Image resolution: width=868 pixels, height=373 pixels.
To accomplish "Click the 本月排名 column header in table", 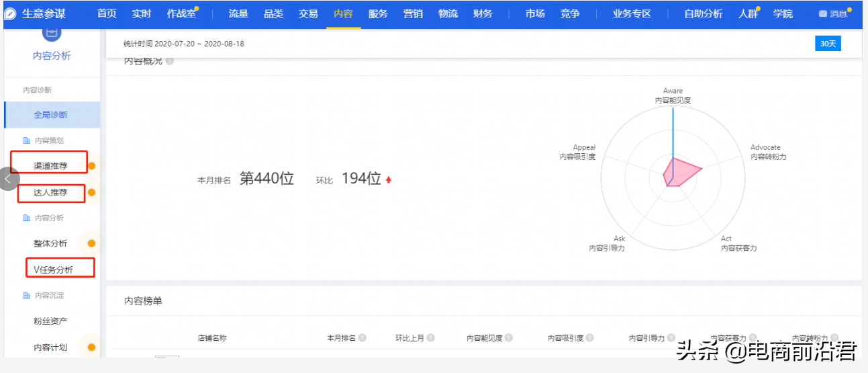I will [x=341, y=338].
